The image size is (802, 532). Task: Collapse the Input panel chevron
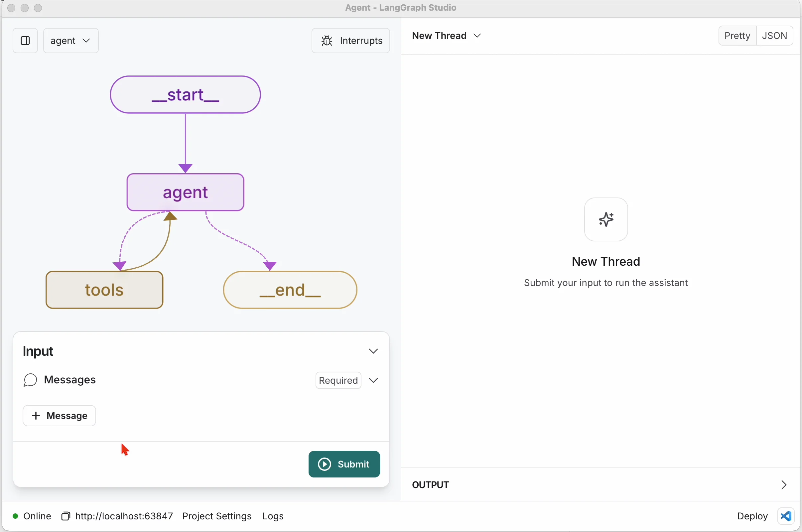point(373,351)
